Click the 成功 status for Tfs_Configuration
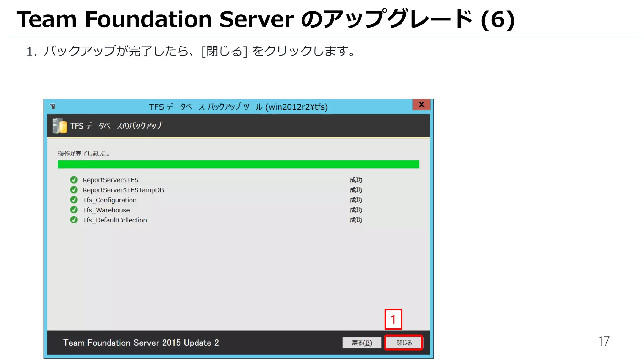644x362 pixels. pos(356,200)
